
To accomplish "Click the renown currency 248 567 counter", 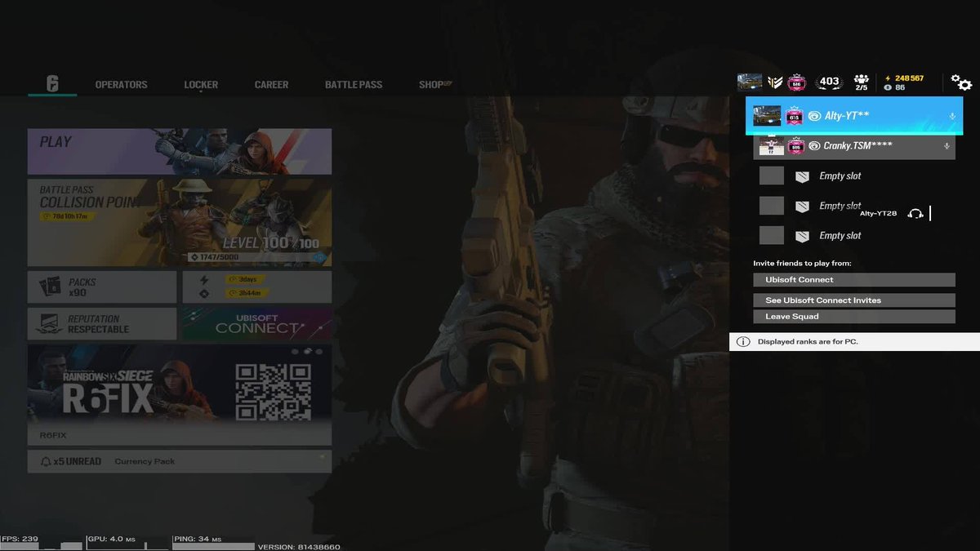I will [x=903, y=78].
